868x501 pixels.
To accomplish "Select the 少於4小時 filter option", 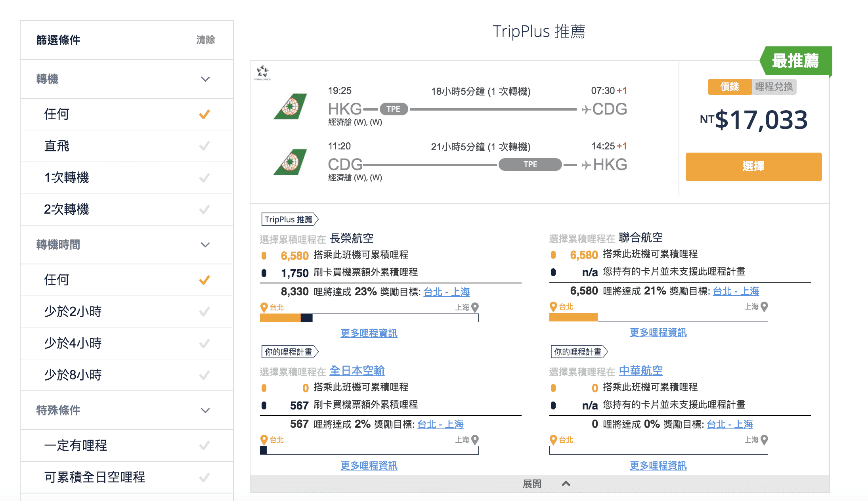I will pos(127,343).
